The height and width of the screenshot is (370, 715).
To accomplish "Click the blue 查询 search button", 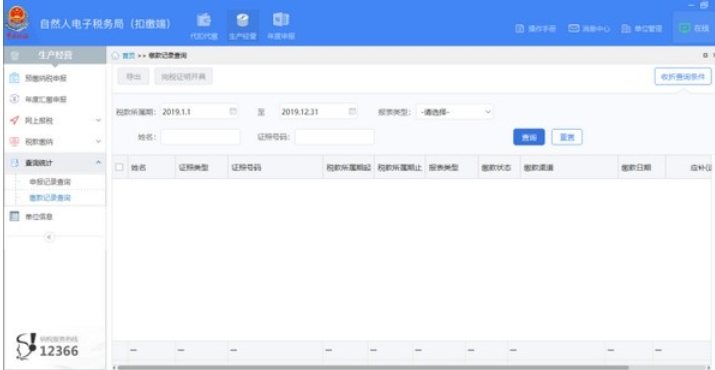I will point(529,137).
